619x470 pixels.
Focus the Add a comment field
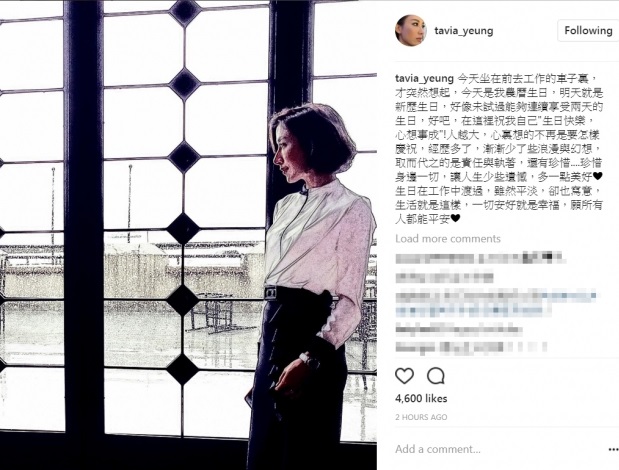tap(497, 449)
